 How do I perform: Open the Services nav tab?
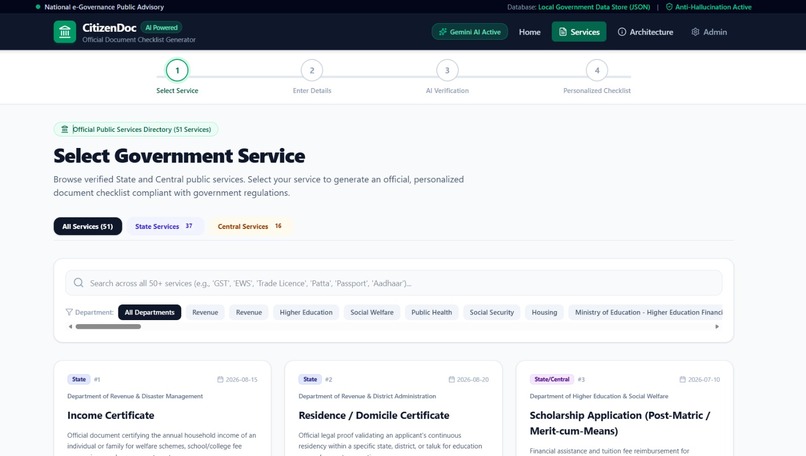(x=579, y=32)
